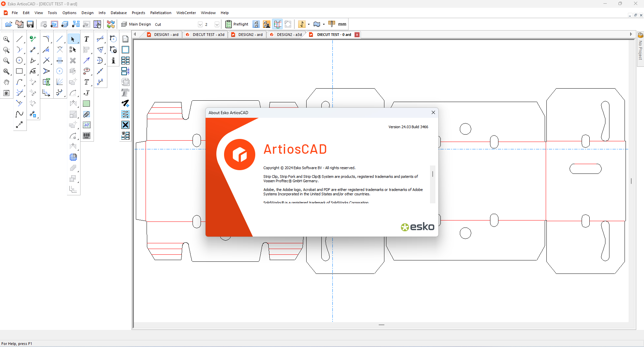Close the DIECUT TEST - 0 ard tab
The image size is (644, 347).
pos(357,35)
